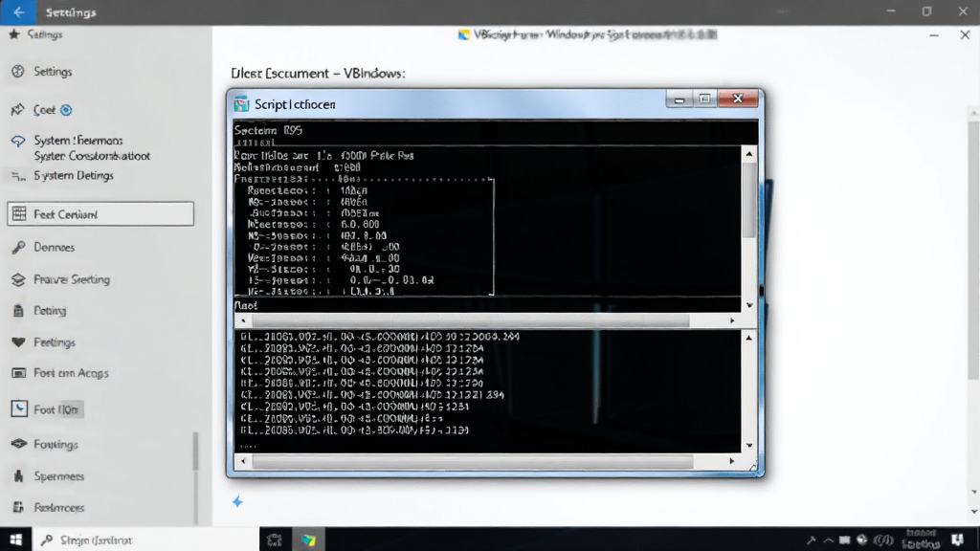Close the Script window with the red X
Image resolution: width=980 pixels, height=551 pixels.
pos(738,99)
